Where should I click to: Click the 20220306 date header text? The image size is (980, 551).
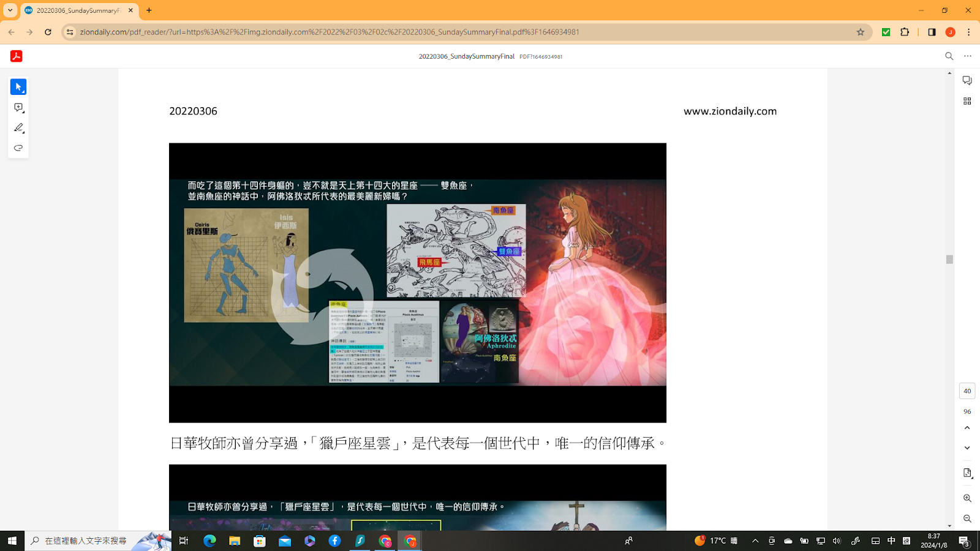tap(193, 111)
